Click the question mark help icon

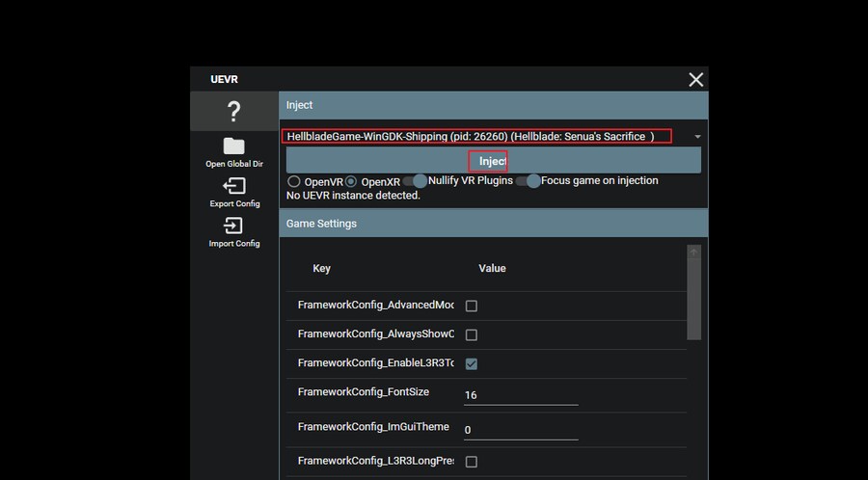click(233, 112)
